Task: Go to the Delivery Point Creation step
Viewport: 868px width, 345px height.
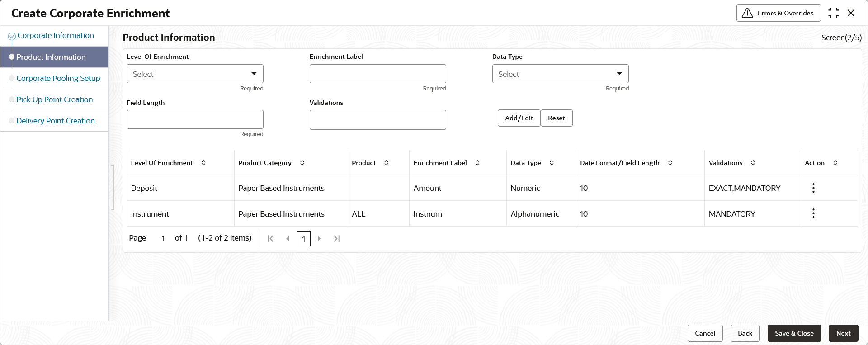Action: (56, 121)
